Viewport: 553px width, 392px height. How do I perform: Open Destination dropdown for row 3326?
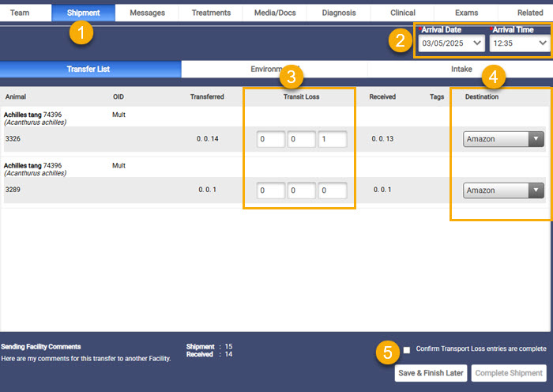click(x=503, y=139)
